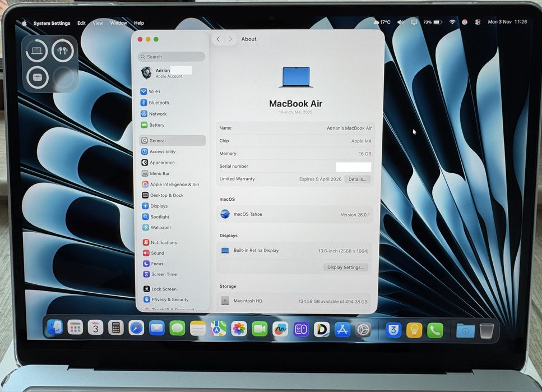542x392 pixels.
Task: Click the date and time Mon 3 Nov 11:26
Action: click(x=507, y=21)
